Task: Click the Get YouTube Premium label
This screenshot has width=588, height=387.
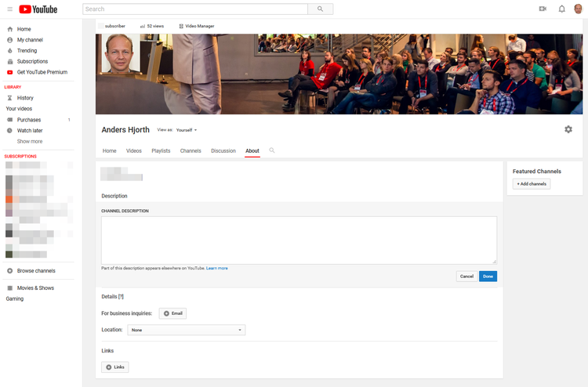Action: tap(42, 72)
